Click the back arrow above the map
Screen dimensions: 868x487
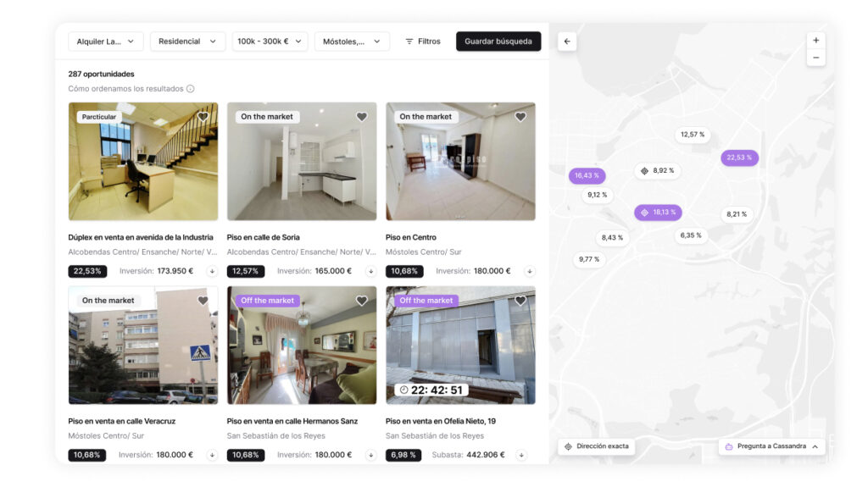tap(567, 41)
